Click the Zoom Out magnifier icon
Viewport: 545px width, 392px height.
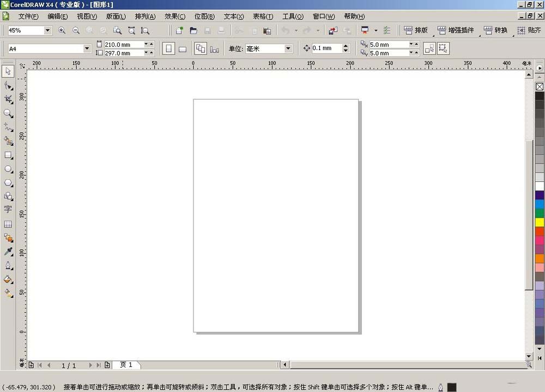pyautogui.click(x=76, y=30)
